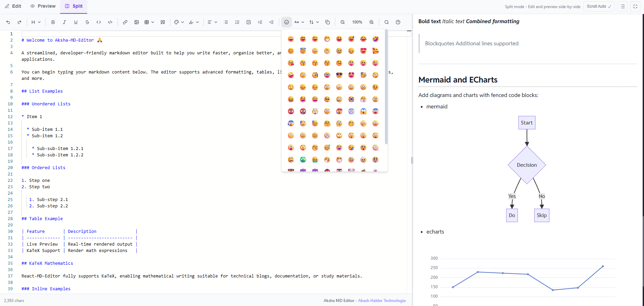Image resolution: width=644 pixels, height=306 pixels.
Task: Open the highlight color dropdown
Action: [194, 22]
